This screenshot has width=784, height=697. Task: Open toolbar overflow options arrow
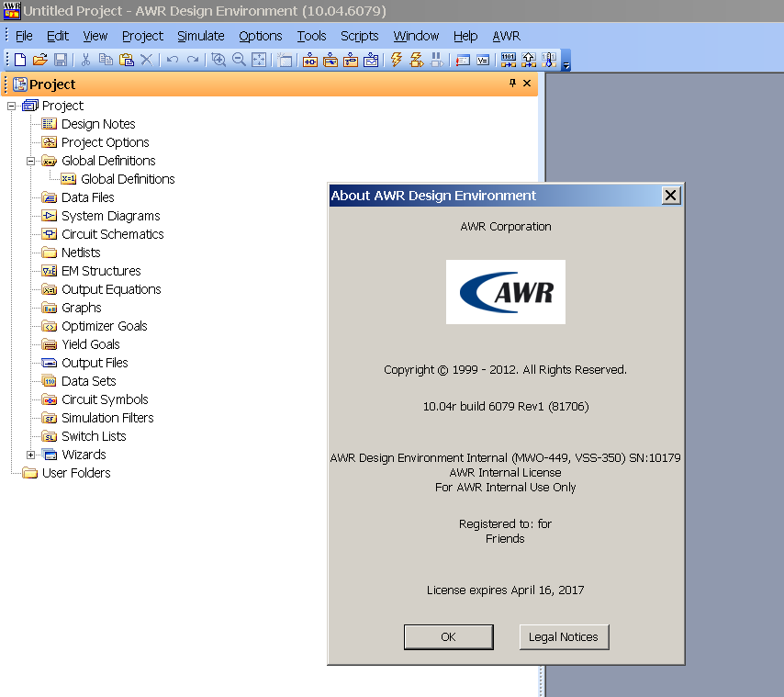566,64
